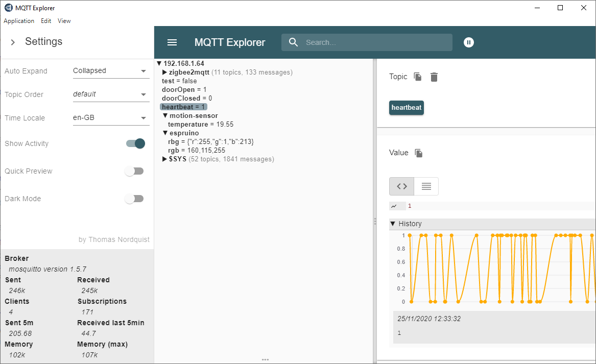Select the test = false topic
The height and width of the screenshot is (364, 596).
click(179, 81)
